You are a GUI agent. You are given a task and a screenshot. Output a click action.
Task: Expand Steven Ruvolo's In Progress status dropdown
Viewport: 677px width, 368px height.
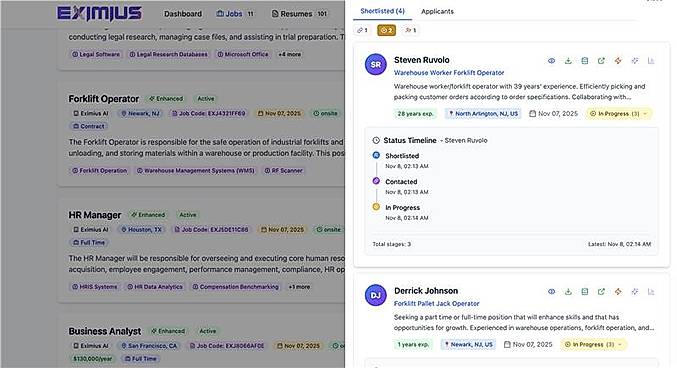[x=619, y=114]
